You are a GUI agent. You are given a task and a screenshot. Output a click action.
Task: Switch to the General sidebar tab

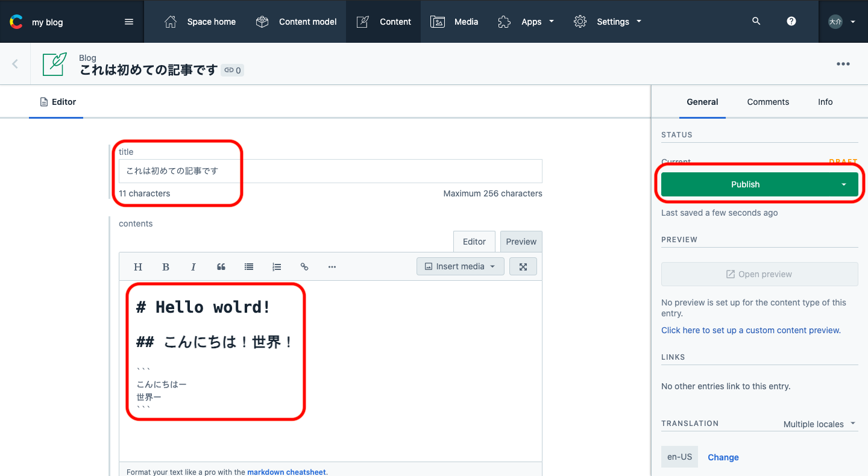[702, 102]
